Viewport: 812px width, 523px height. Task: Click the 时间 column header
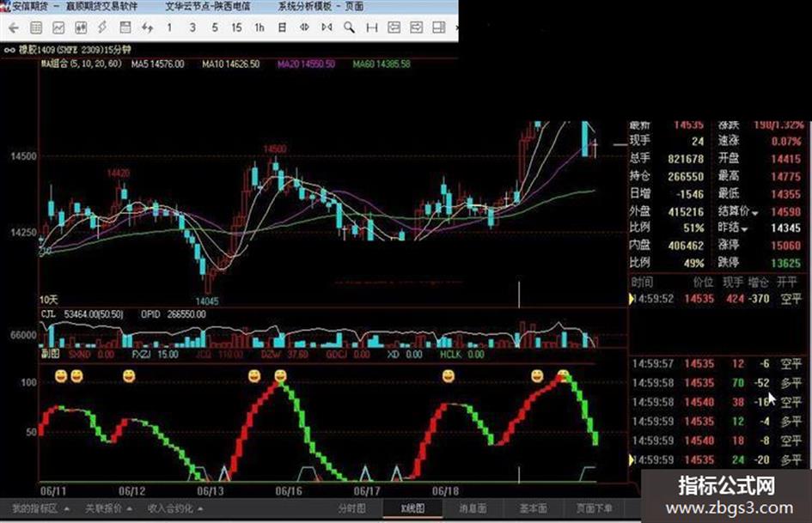[x=642, y=283]
